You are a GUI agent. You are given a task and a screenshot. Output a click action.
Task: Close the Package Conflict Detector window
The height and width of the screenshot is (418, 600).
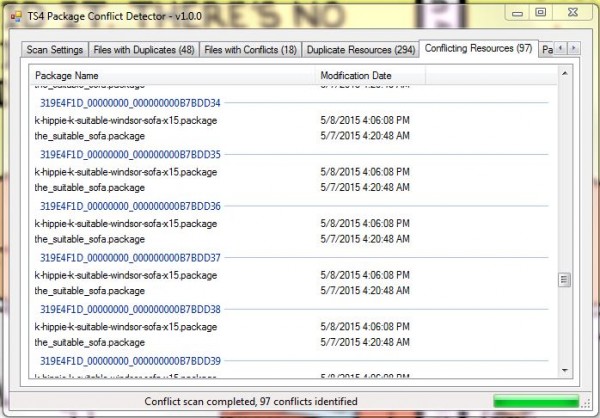point(571,12)
